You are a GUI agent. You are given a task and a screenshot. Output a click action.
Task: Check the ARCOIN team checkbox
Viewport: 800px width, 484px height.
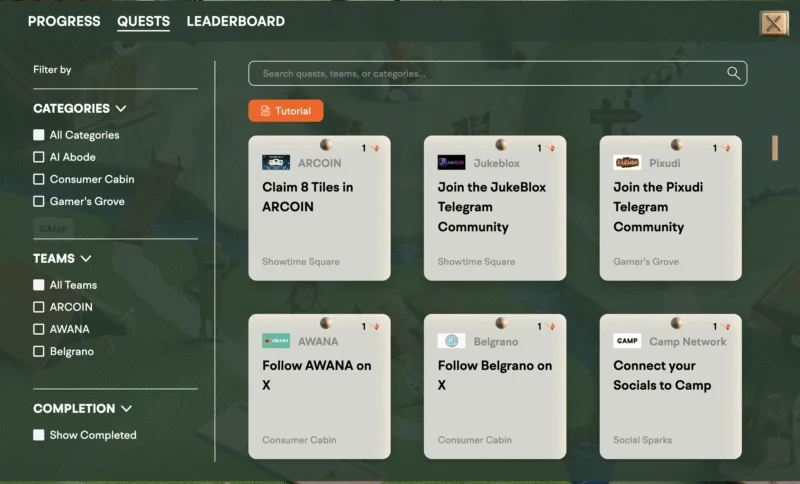[x=39, y=307]
